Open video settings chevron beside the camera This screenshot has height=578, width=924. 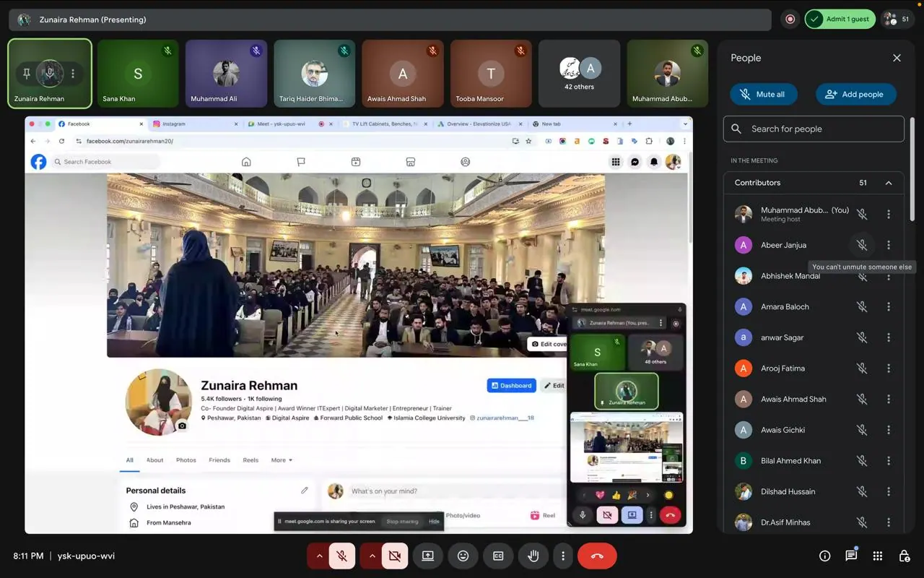pyautogui.click(x=372, y=556)
